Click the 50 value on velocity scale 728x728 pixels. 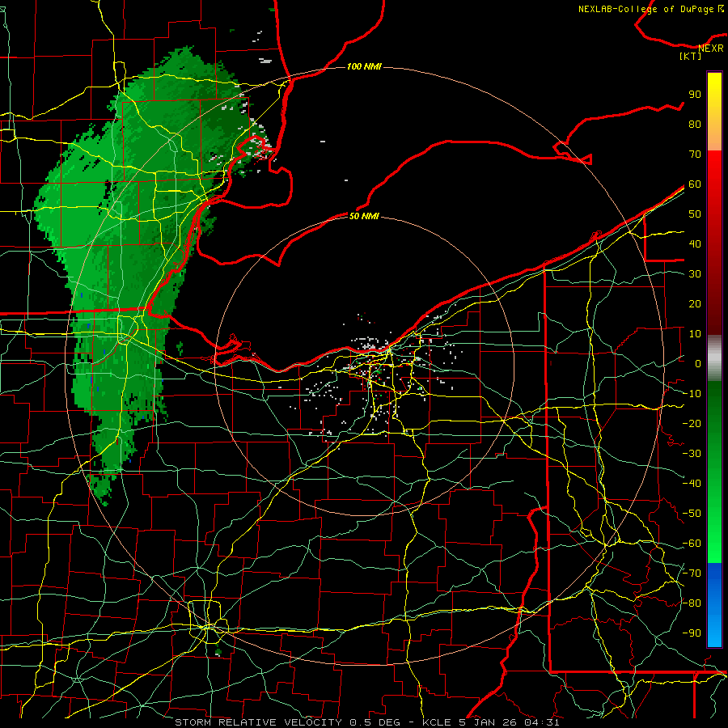point(695,214)
